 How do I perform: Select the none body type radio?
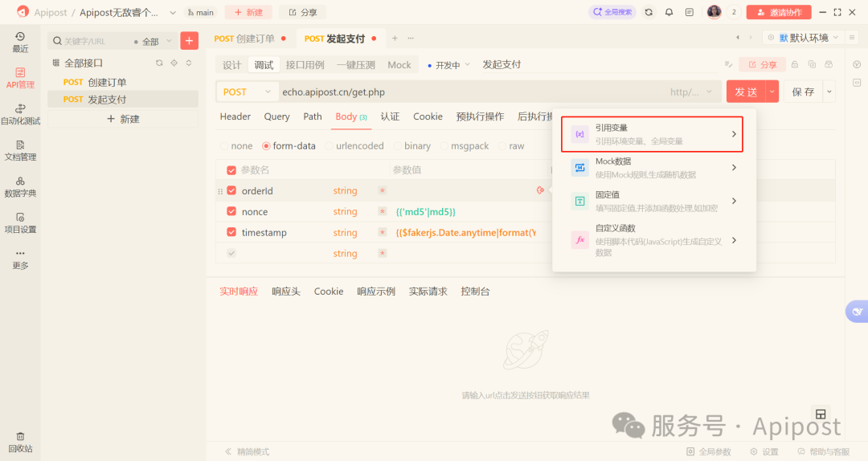click(x=224, y=146)
